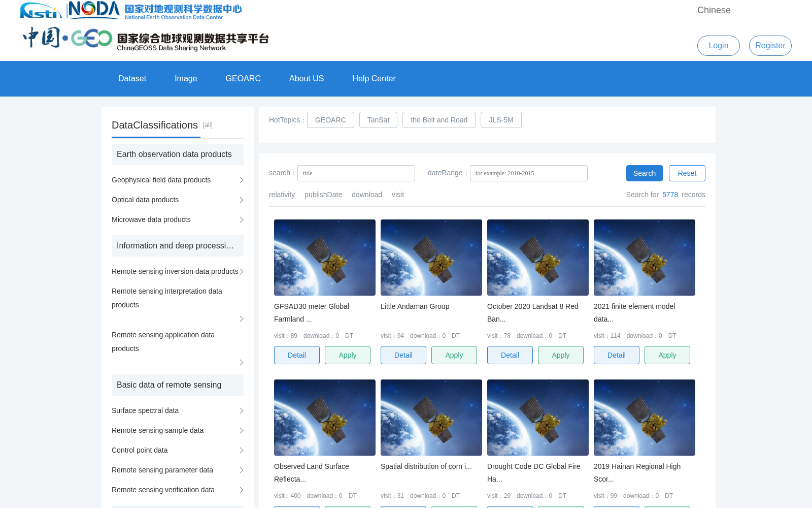Open Little Andaman Group thumbnail

431,258
